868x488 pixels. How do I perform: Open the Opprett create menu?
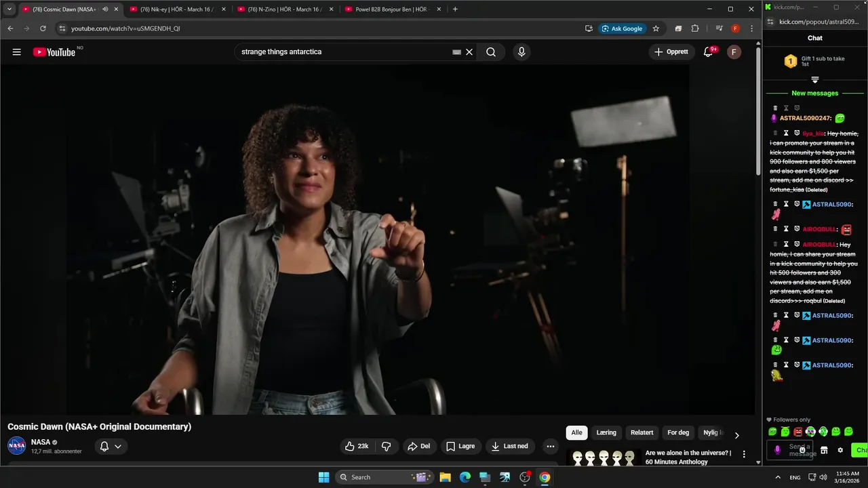pos(671,52)
